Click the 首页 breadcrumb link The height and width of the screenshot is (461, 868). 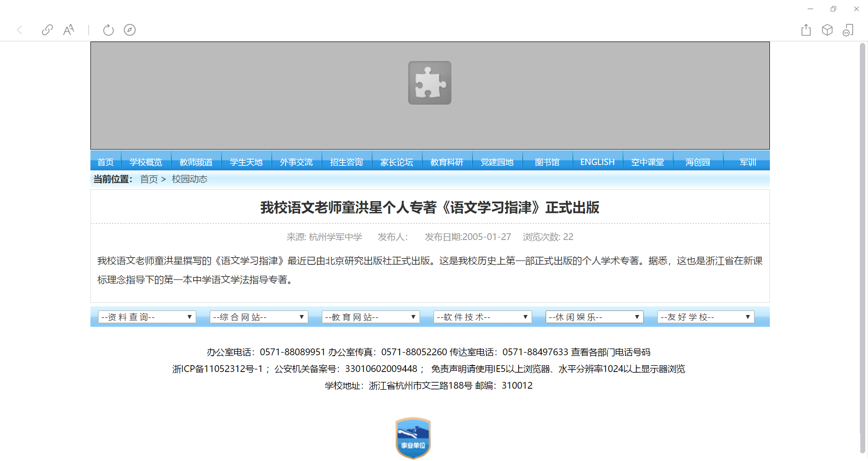click(149, 179)
